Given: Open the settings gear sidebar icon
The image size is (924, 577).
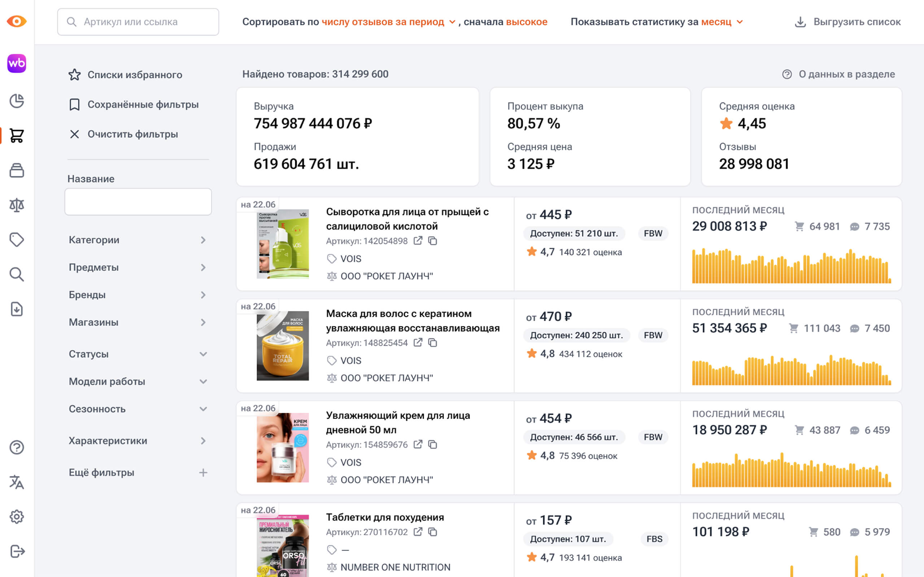Looking at the screenshot, I should coord(16,517).
